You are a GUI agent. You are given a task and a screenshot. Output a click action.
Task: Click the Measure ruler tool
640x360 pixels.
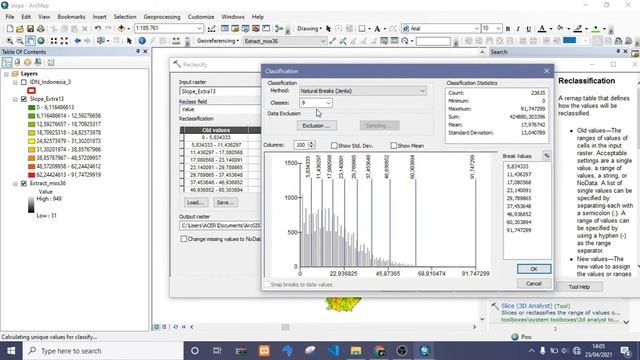point(176,41)
